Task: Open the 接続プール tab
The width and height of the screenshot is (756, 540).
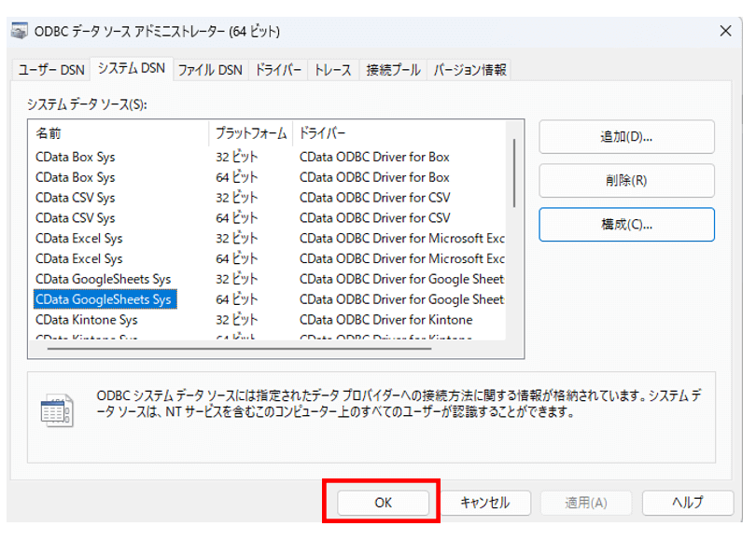Action: (393, 70)
